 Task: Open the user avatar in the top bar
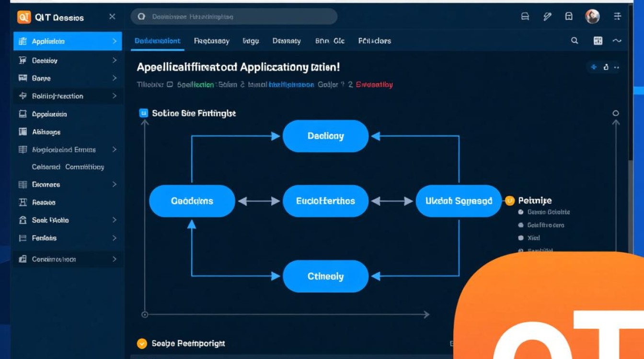(593, 16)
